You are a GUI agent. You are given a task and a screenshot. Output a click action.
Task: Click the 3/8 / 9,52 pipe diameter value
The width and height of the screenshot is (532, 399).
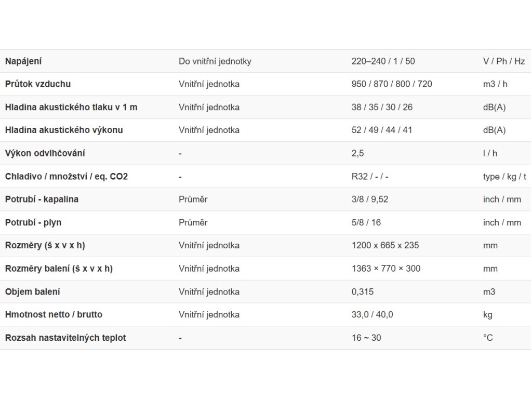click(370, 199)
